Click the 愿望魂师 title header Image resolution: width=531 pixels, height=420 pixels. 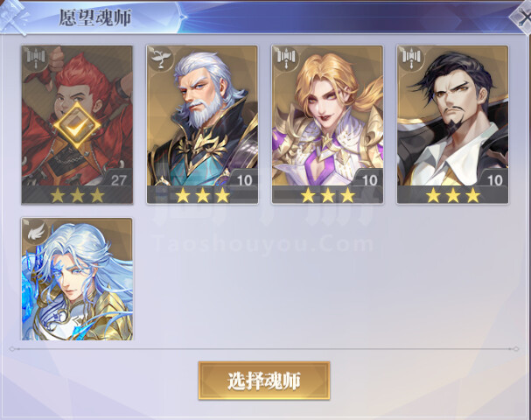(x=95, y=17)
